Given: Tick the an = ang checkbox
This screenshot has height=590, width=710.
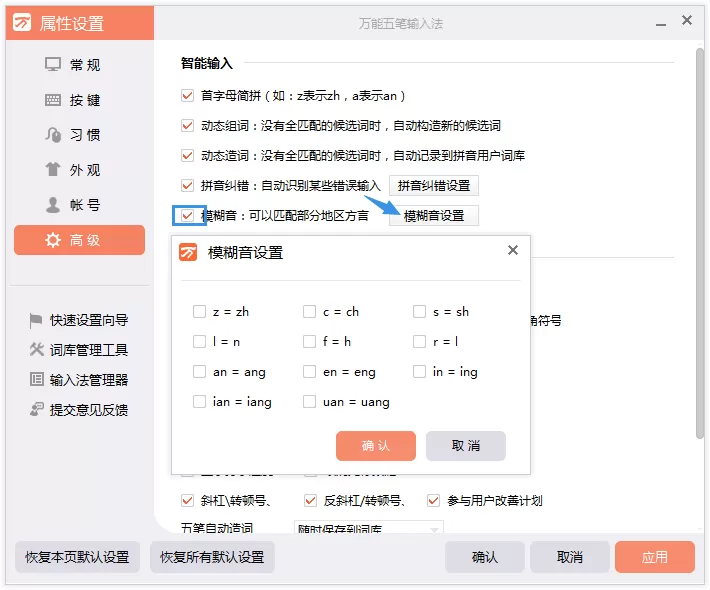Looking at the screenshot, I should tap(199, 372).
